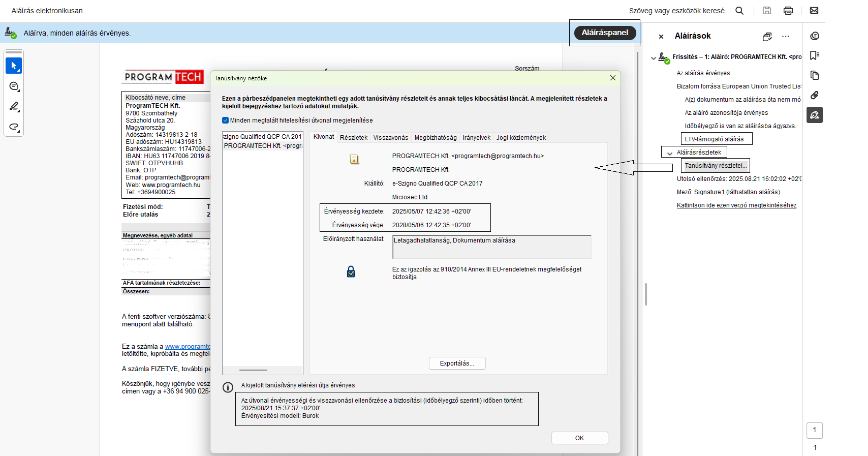Click the vertical panel splitter handle
This screenshot has width=868, height=456.
coord(646,294)
